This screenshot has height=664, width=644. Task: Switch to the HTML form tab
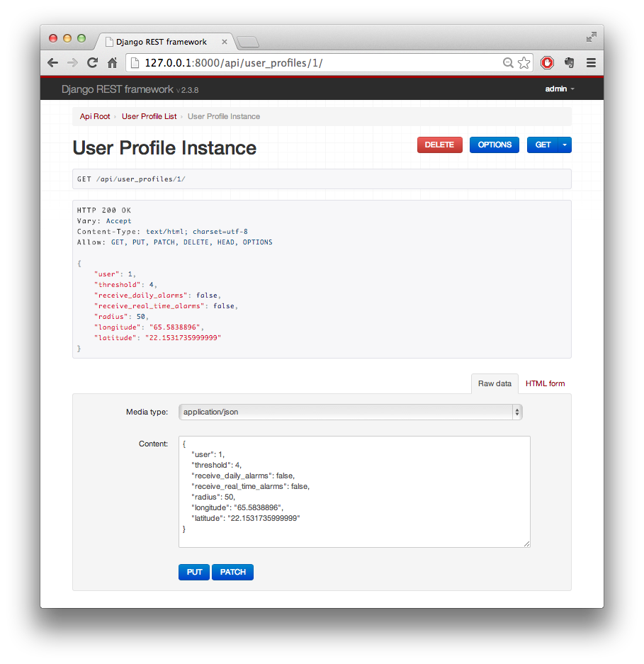click(545, 383)
